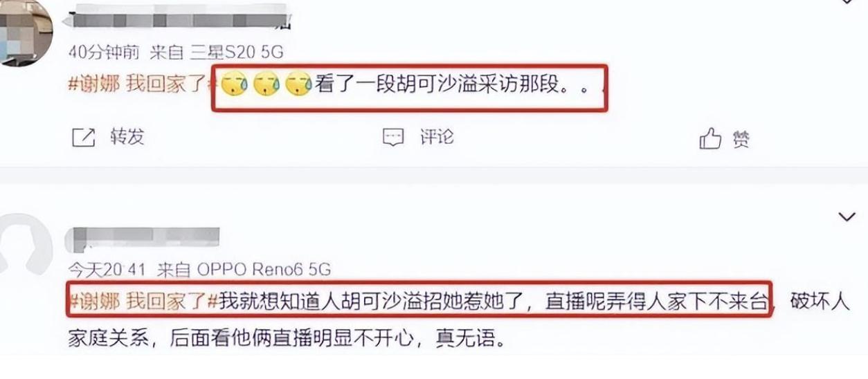Click the 赞 like label
The width and height of the screenshot is (868, 379).
tap(741, 140)
